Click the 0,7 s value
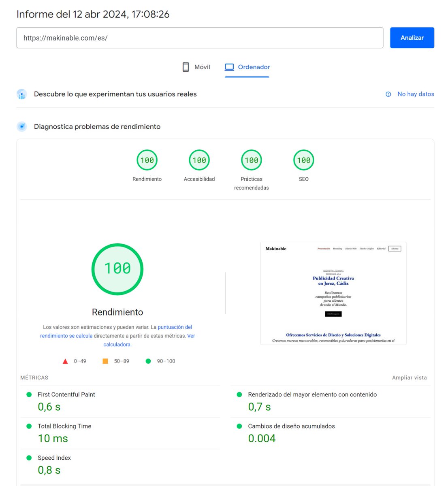448x486 pixels. coord(259,407)
